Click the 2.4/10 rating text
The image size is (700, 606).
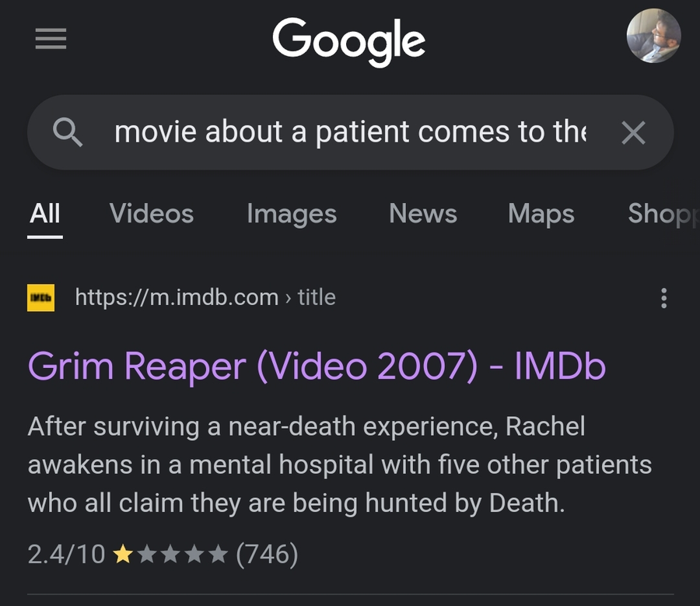coord(66,555)
